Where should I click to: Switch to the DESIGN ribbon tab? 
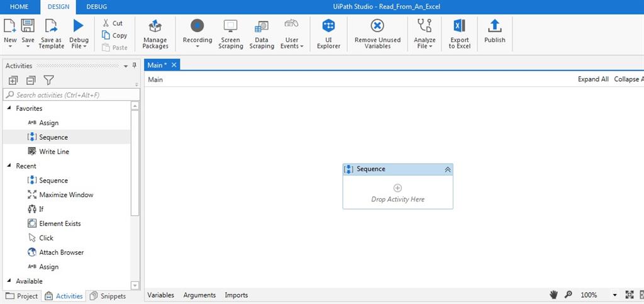pyautogui.click(x=58, y=6)
